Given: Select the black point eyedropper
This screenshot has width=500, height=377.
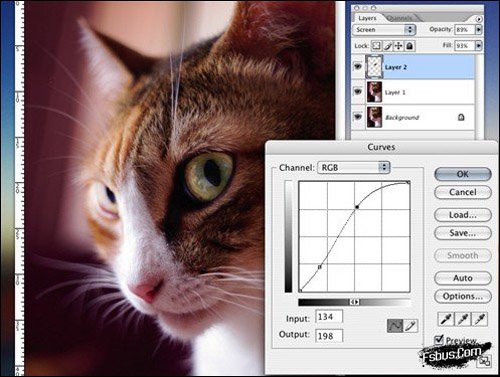Looking at the screenshot, I should coord(446,319).
